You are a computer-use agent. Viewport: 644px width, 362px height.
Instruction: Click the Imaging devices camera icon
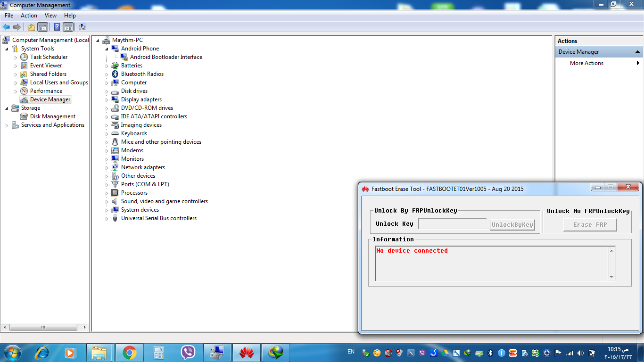tap(115, 125)
